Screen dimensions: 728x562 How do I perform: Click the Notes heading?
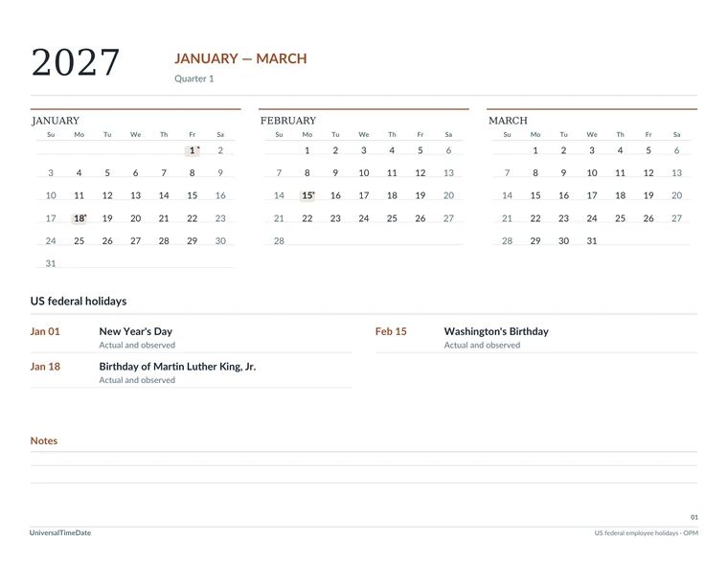click(x=44, y=440)
